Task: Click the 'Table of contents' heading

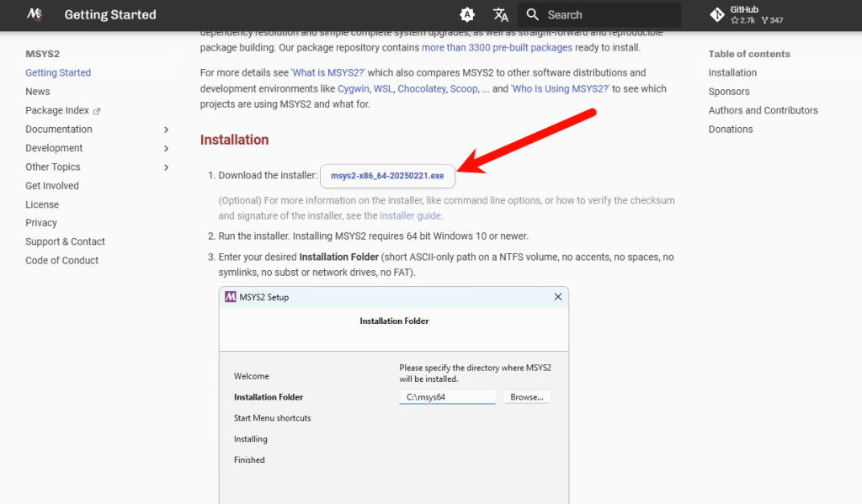Action: (x=749, y=54)
